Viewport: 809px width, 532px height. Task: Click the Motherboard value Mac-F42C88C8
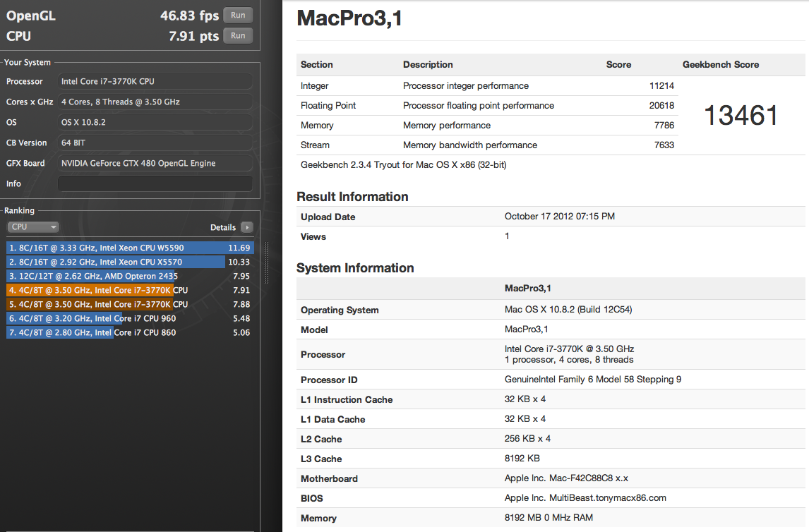[x=566, y=478]
